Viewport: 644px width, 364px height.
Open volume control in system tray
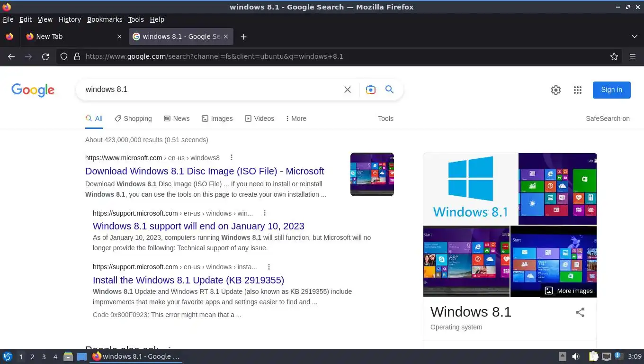[576, 356]
